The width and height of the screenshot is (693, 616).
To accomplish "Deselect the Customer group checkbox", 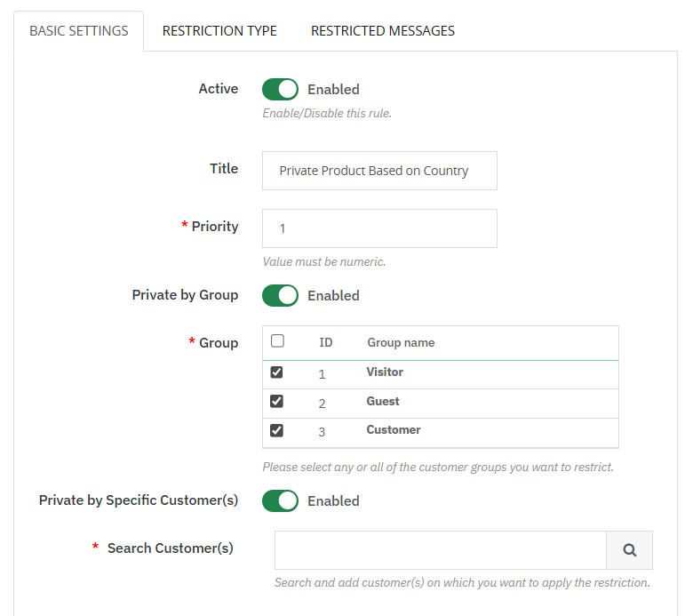I will (x=276, y=430).
